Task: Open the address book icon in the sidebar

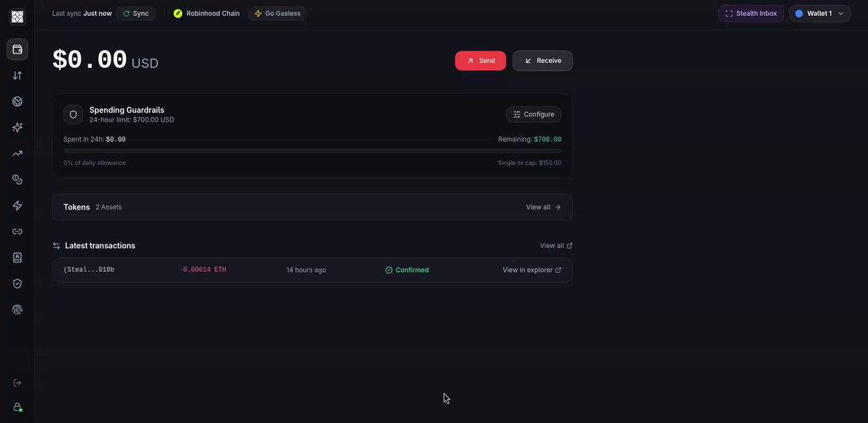Action: coord(17,257)
